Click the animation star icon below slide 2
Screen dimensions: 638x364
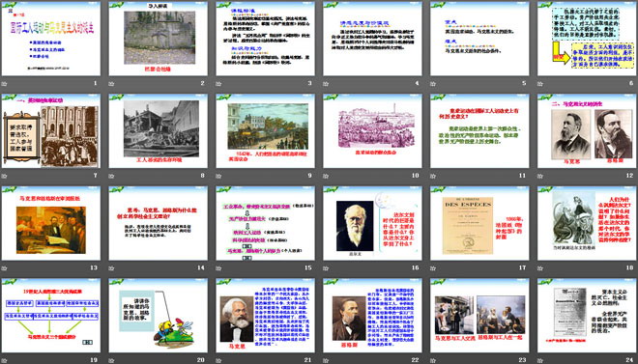111,84
